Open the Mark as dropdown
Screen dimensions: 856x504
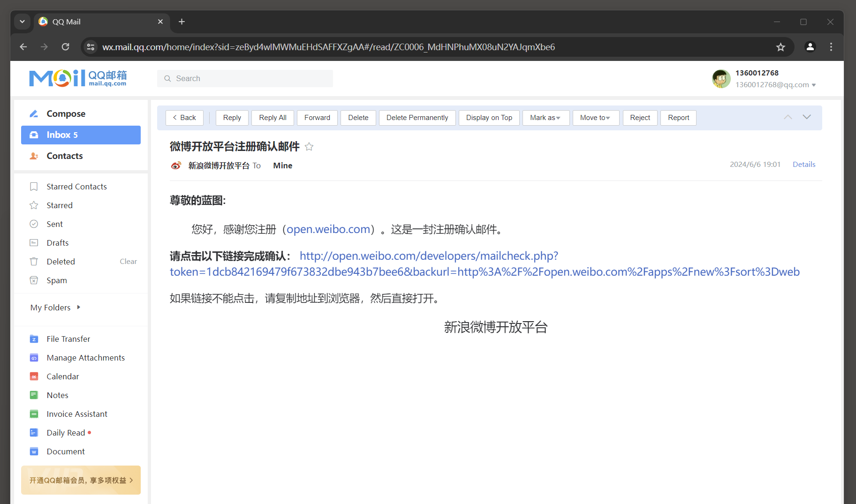[x=546, y=118]
